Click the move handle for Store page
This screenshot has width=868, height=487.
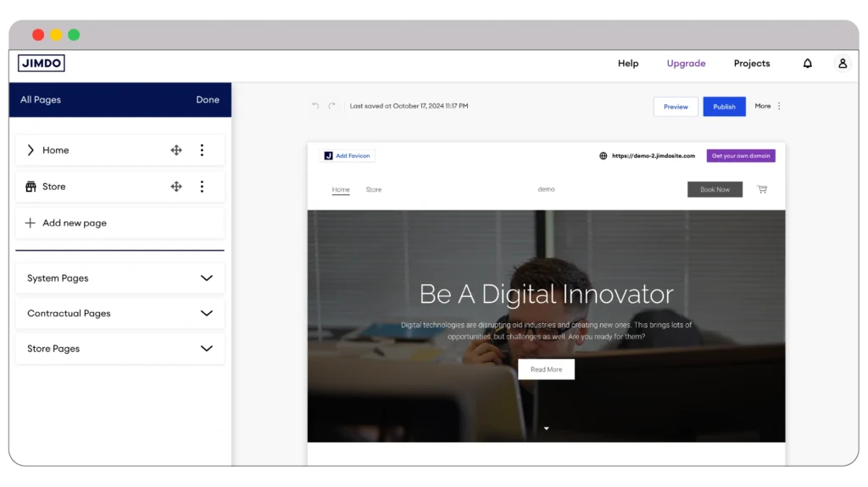pos(176,187)
